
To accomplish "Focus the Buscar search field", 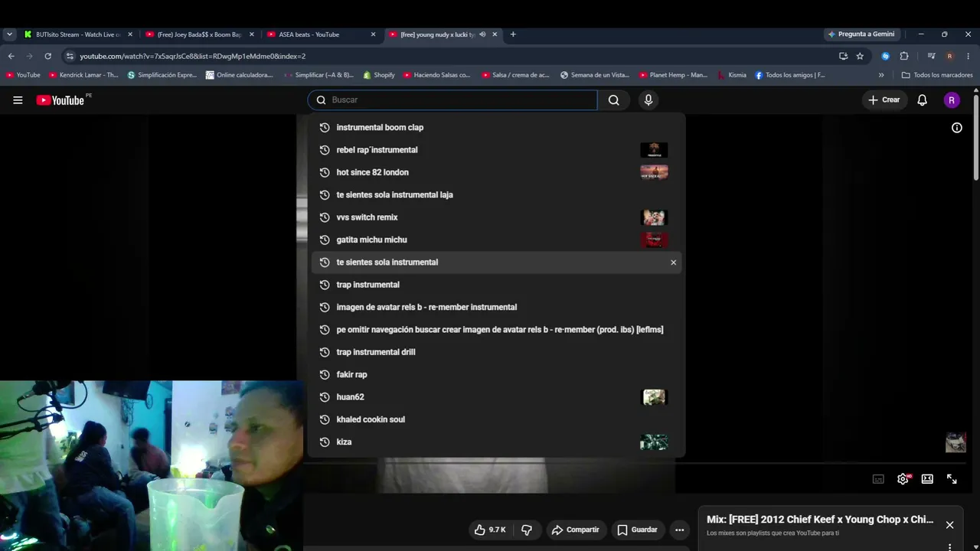I will tap(452, 100).
